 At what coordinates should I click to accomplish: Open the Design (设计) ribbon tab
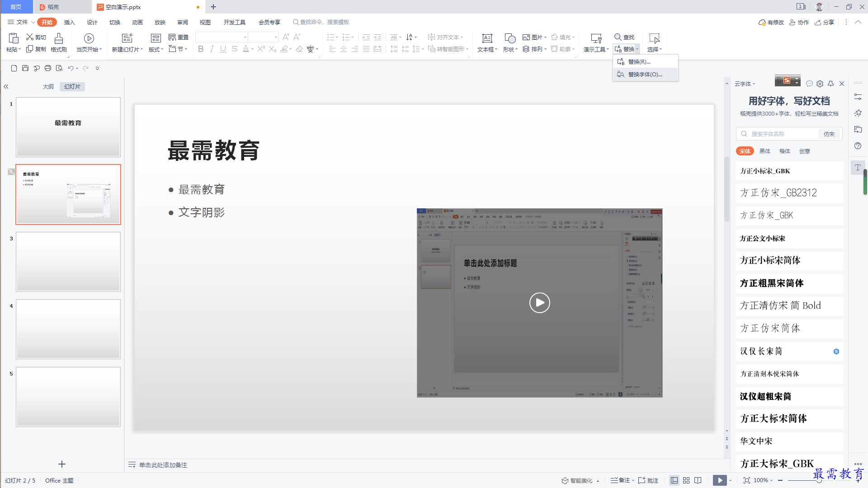(x=92, y=22)
